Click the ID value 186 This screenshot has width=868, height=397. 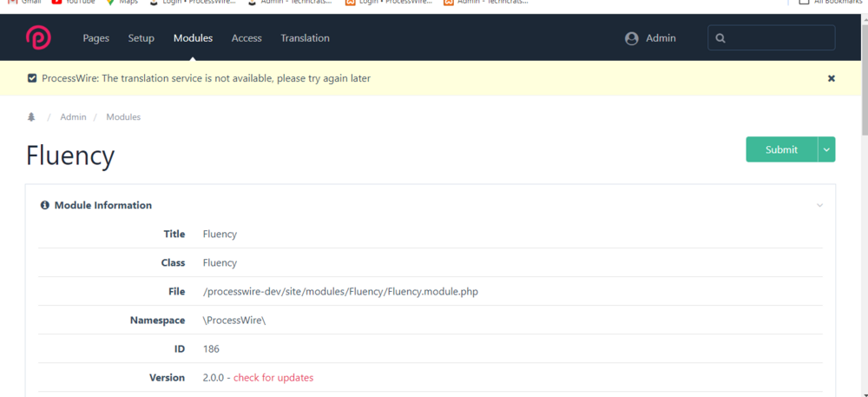(211, 349)
